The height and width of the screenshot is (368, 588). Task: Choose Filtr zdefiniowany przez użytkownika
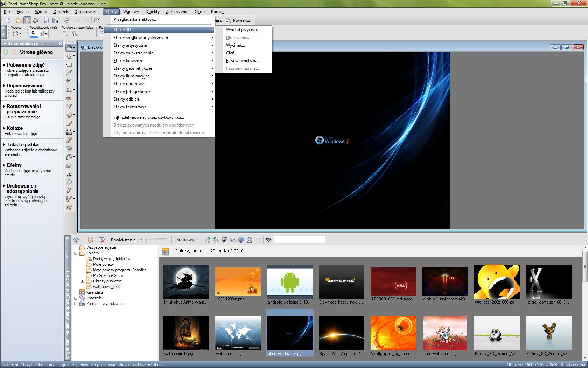(159, 117)
